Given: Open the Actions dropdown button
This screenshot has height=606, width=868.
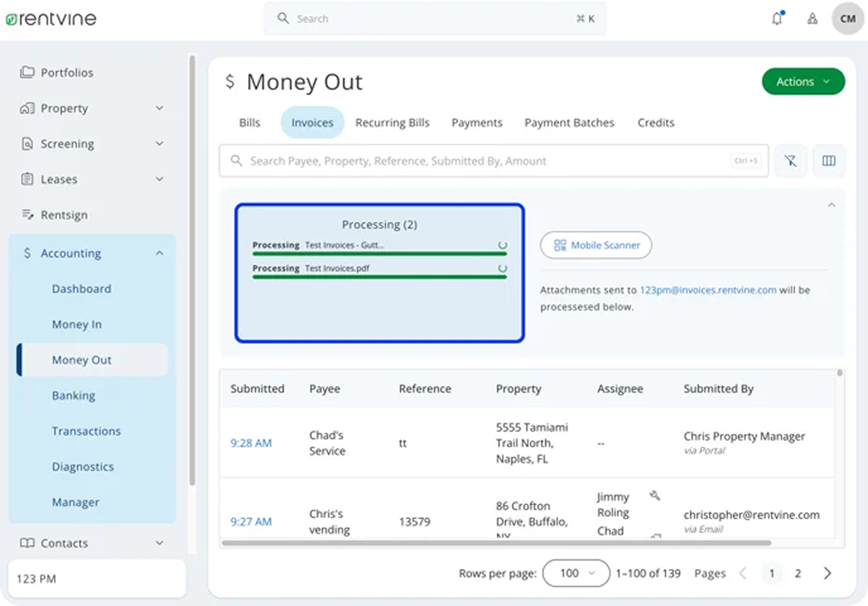Looking at the screenshot, I should tap(803, 82).
